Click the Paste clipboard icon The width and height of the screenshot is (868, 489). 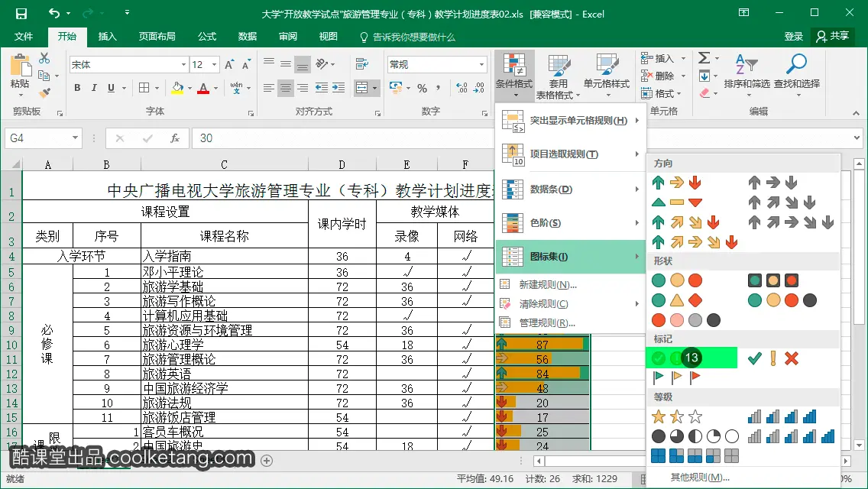[x=21, y=66]
